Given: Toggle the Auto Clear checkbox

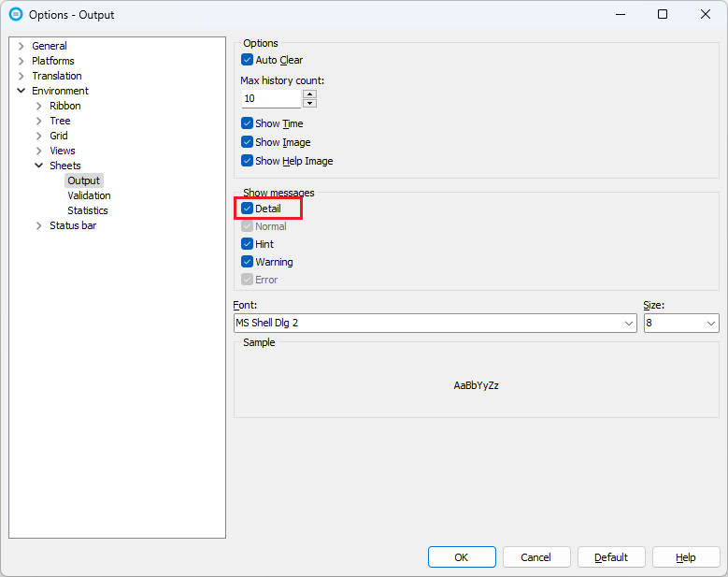Looking at the screenshot, I should (x=247, y=60).
